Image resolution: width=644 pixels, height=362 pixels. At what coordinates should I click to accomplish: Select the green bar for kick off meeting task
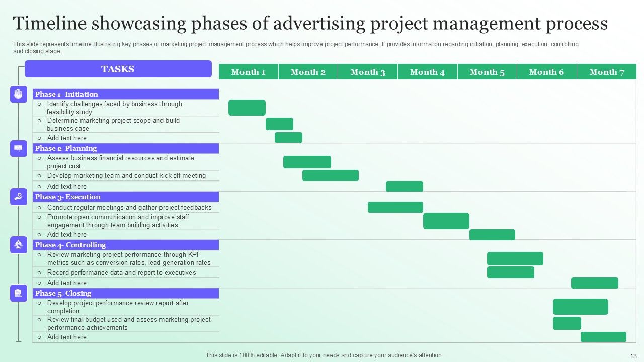click(330, 175)
